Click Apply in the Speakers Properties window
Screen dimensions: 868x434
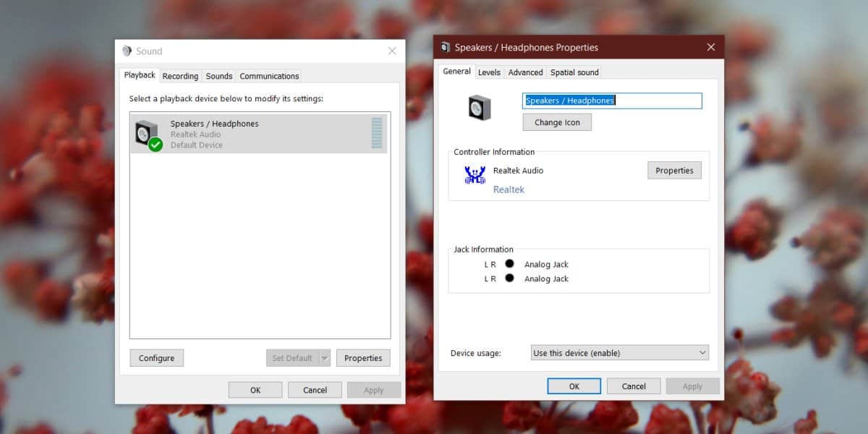[693, 386]
